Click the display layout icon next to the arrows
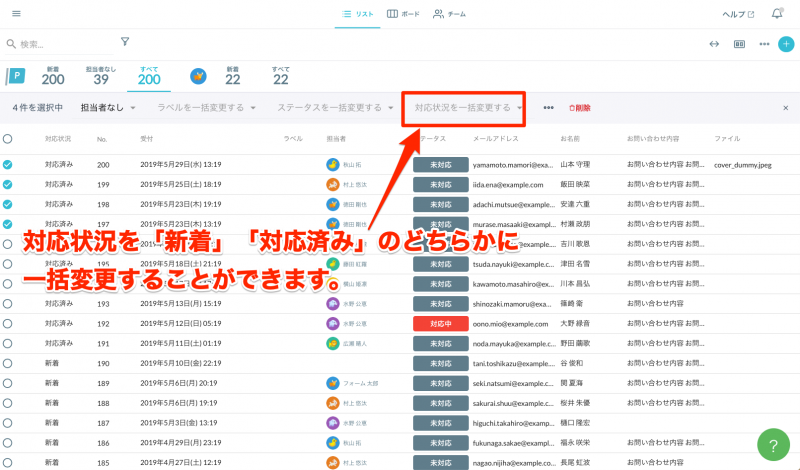Screen dimensions: 800x470 [740, 44]
